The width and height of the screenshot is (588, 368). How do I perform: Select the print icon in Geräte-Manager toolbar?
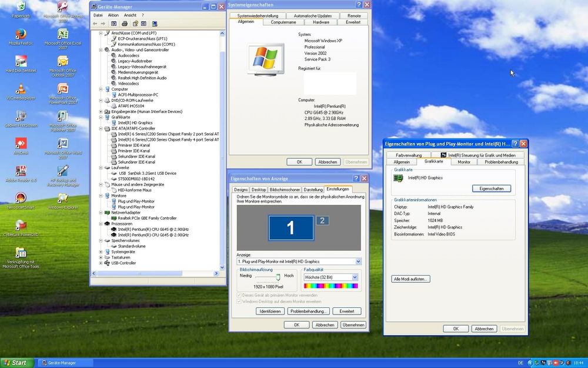(124, 24)
